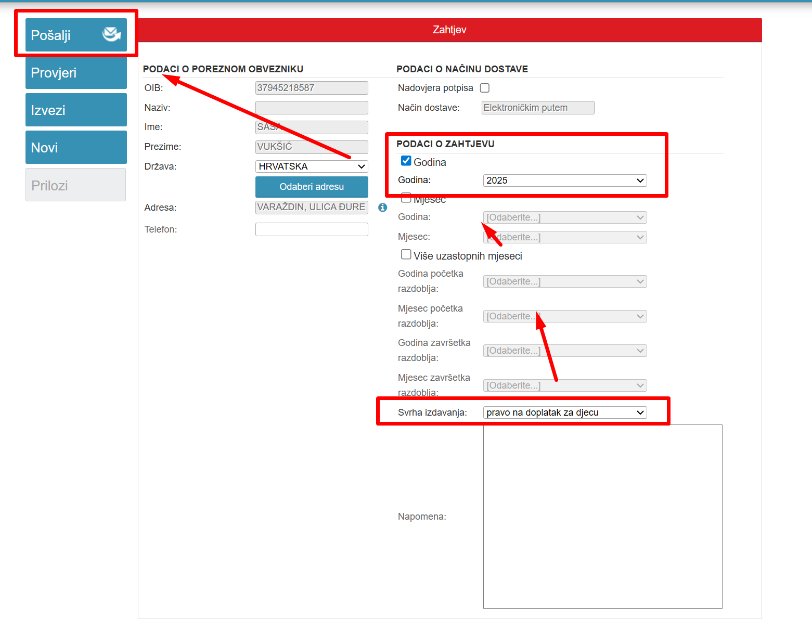The image size is (812, 644).
Task: Click the Zahtjev red header bar
Action: point(449,30)
